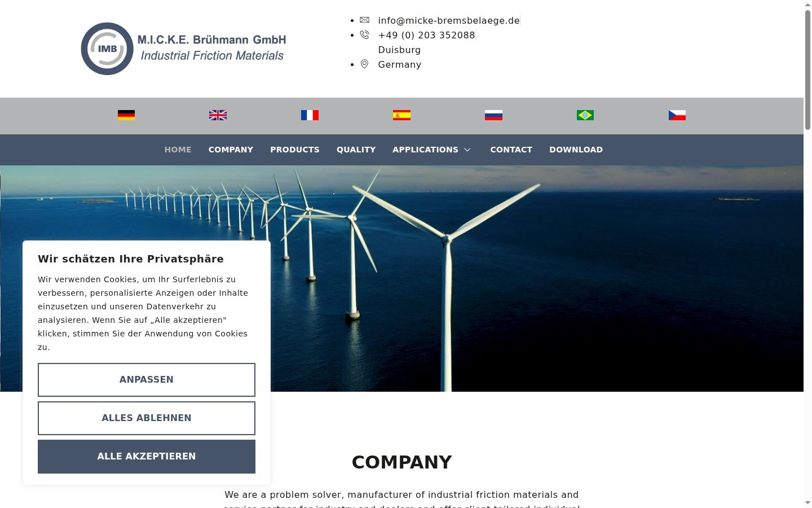Click the COMPANY section heading
812x508 pixels.
(401, 462)
